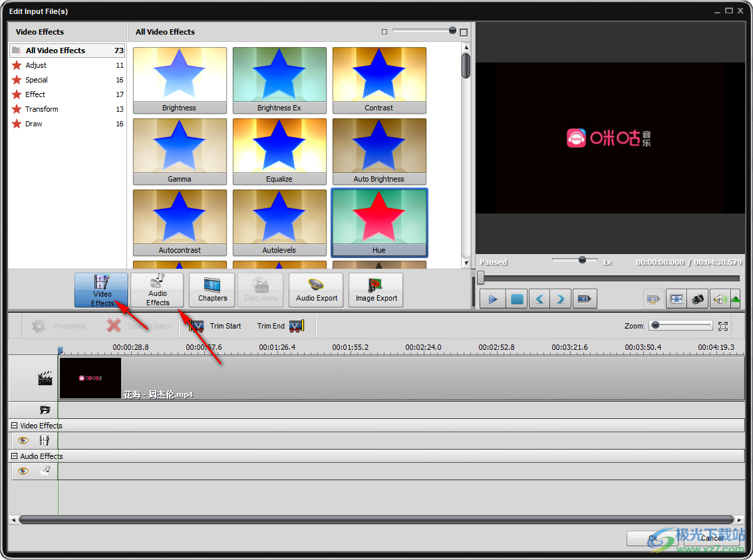Screen dimensions: 753x560
Task: Click timeline right scroll arrow
Action: (740, 519)
